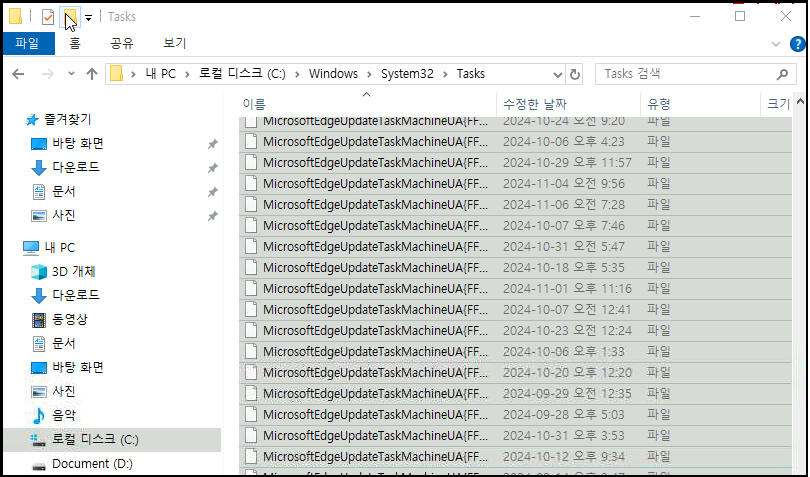Go forward with the right arrow

48,74
